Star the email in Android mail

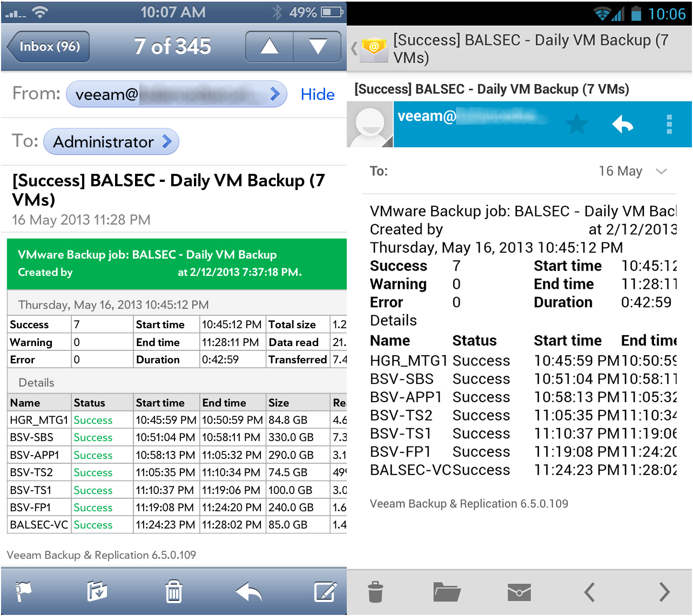(x=577, y=125)
